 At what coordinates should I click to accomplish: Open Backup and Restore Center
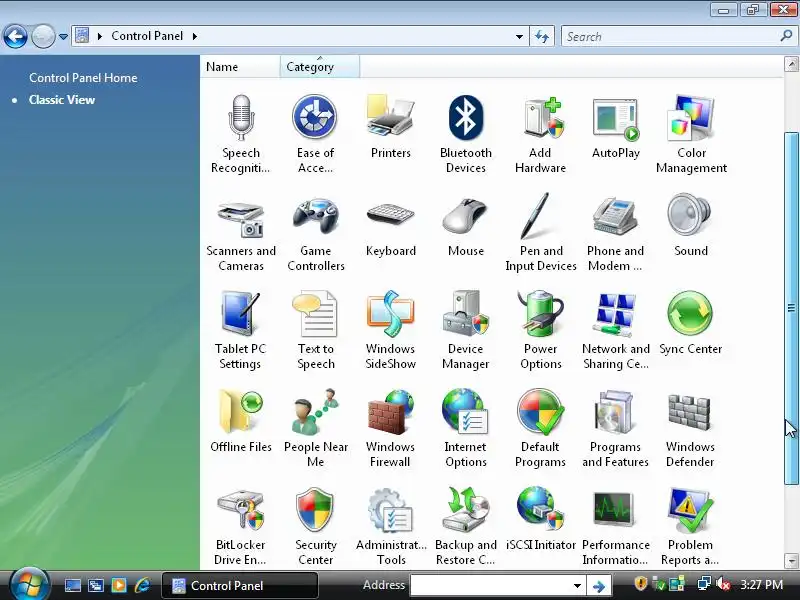(x=465, y=527)
